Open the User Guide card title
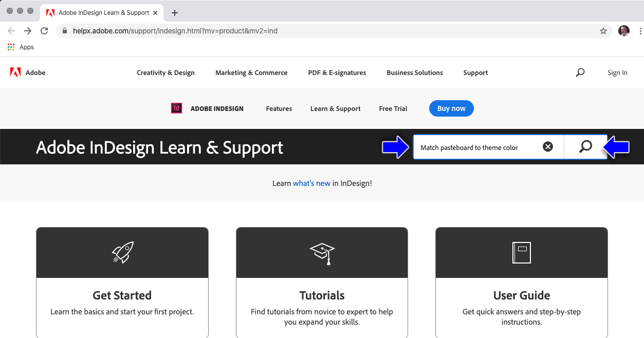The image size is (644, 338). tap(522, 295)
